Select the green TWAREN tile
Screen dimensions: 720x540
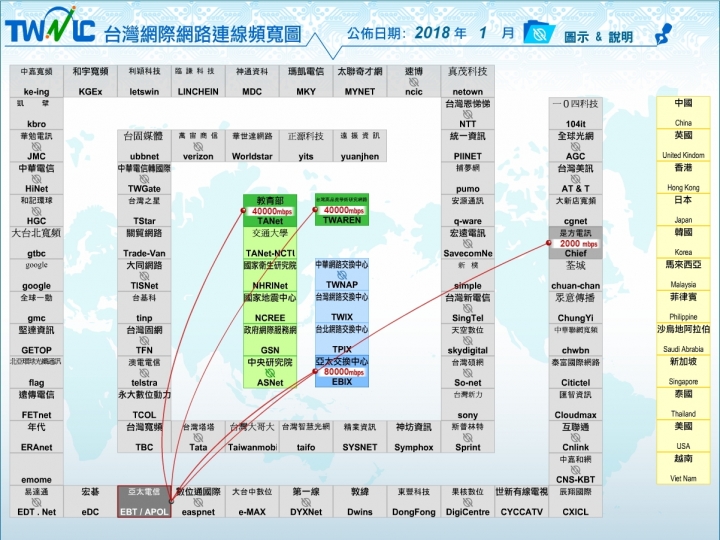tap(342, 209)
